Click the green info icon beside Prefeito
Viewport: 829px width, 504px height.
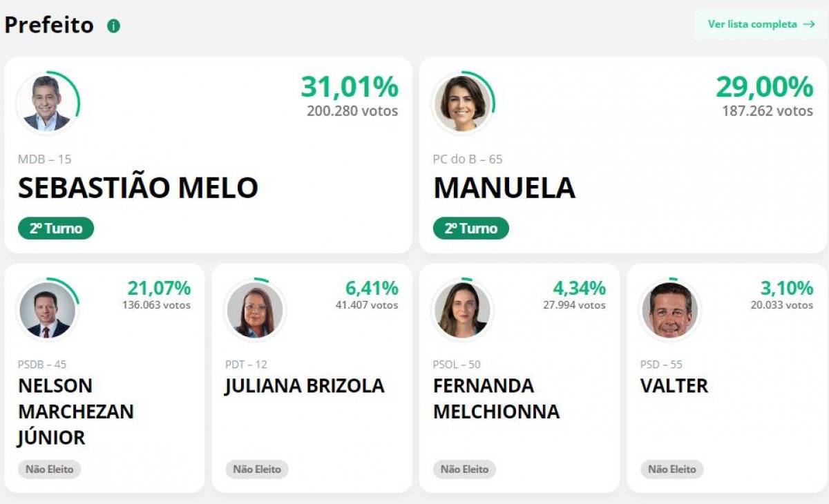(113, 26)
